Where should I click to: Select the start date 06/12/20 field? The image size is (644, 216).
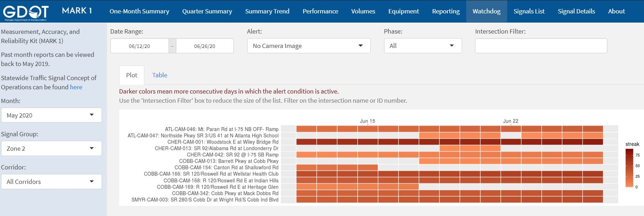(x=139, y=46)
